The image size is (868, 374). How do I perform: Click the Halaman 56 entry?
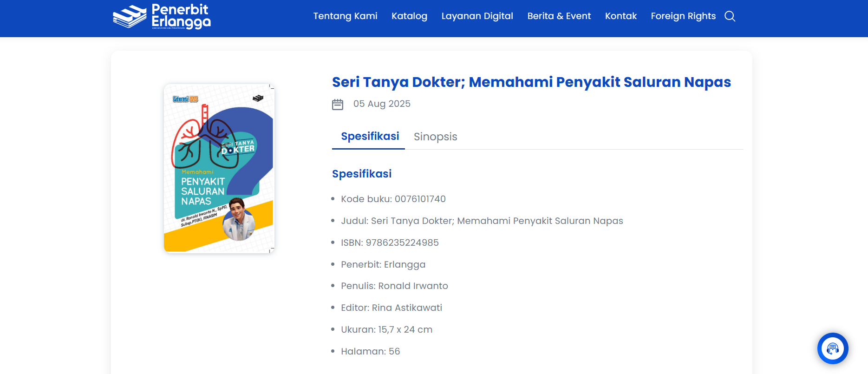pyautogui.click(x=370, y=352)
